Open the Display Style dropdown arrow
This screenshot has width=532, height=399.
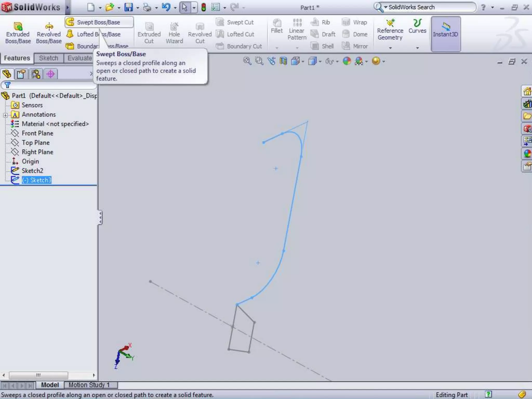point(320,62)
